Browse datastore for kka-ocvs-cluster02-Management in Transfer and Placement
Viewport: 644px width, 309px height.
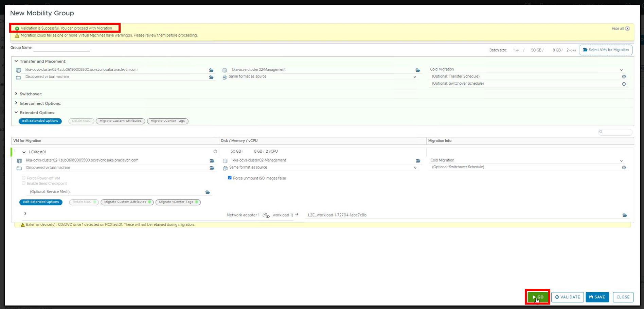pos(418,70)
